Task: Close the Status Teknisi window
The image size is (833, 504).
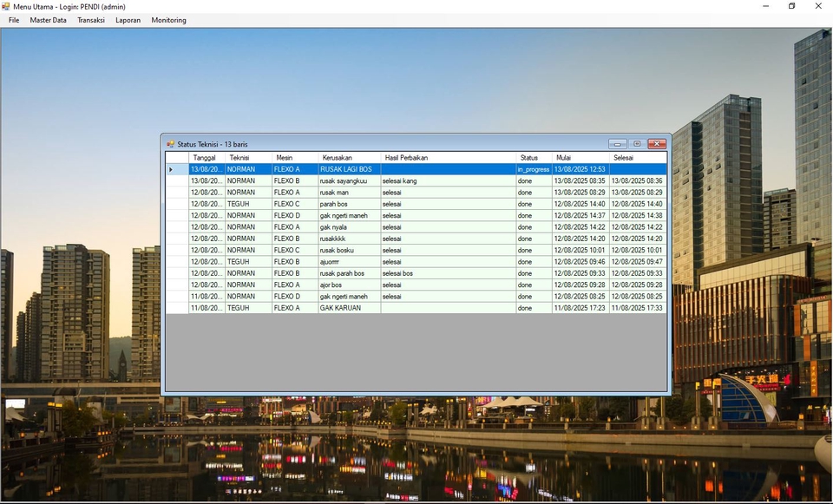Action: (657, 144)
